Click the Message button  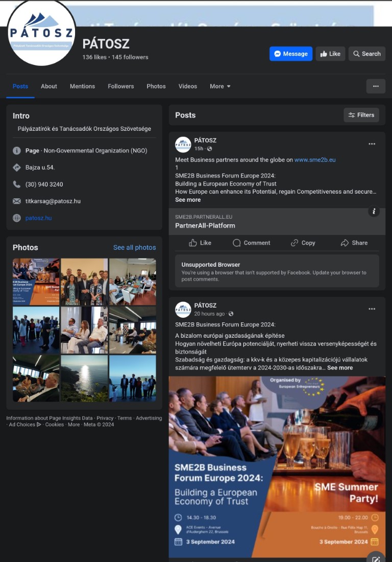pyautogui.click(x=291, y=54)
